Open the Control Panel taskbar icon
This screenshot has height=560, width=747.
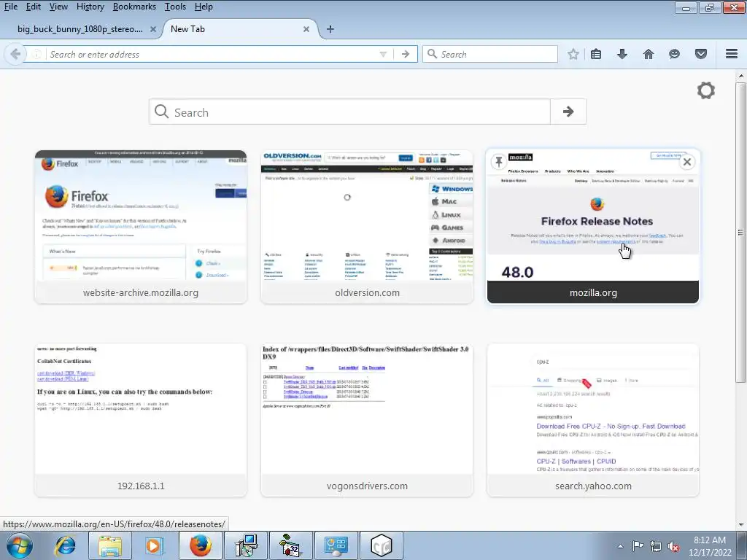coord(336,545)
